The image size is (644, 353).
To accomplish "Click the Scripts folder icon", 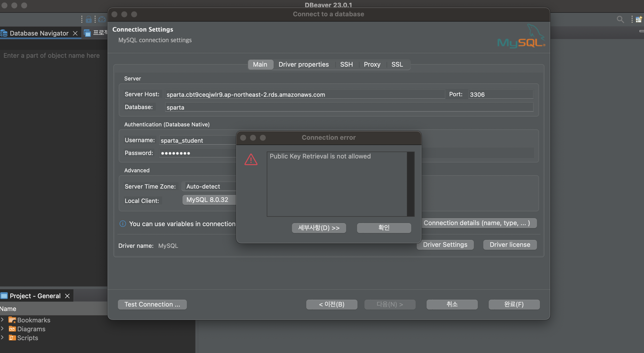I will [12, 338].
